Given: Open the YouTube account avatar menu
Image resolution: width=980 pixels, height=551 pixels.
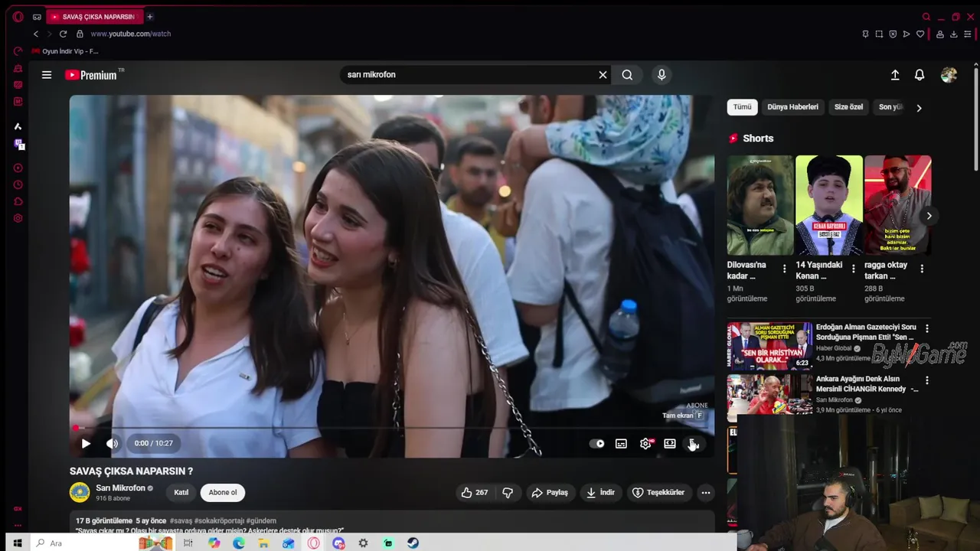Looking at the screenshot, I should coord(949,75).
